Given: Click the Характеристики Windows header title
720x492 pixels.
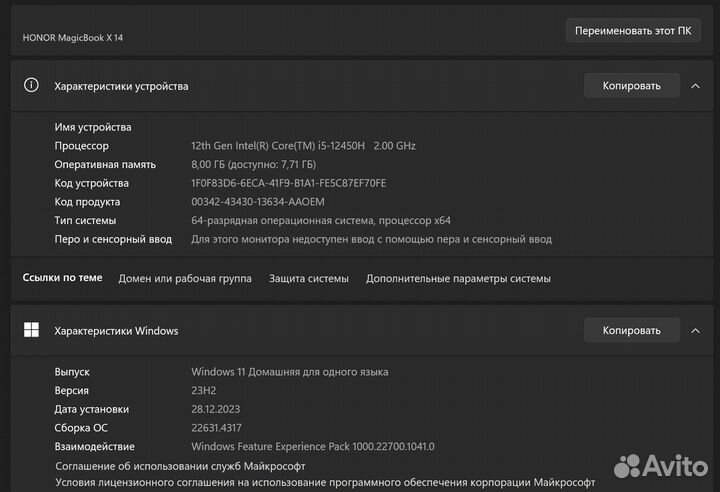Looking at the screenshot, I should pyautogui.click(x=116, y=331).
